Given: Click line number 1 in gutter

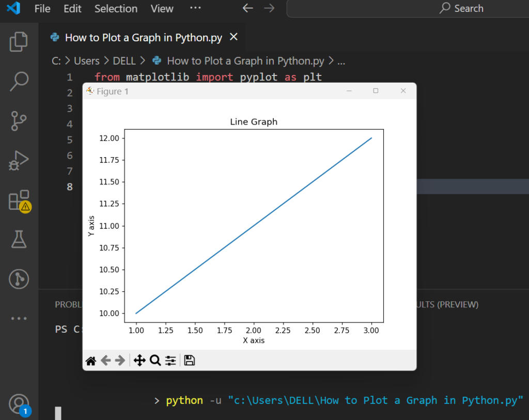Looking at the screenshot, I should coord(70,77).
